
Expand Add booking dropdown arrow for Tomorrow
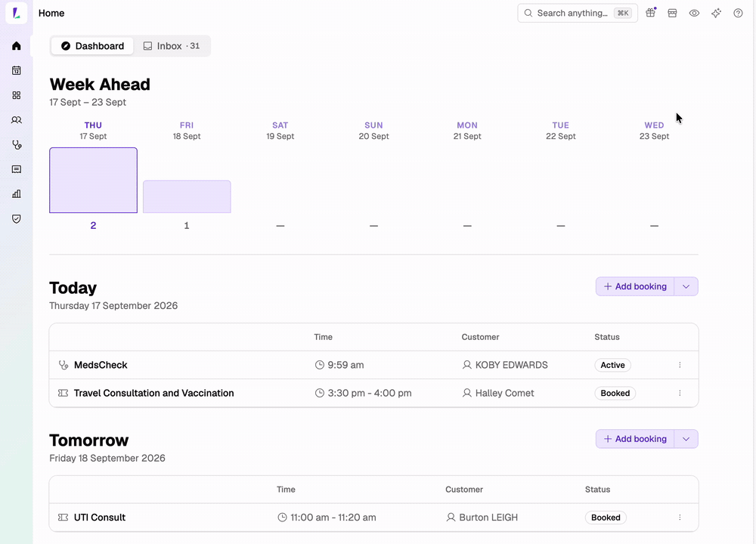(x=686, y=439)
